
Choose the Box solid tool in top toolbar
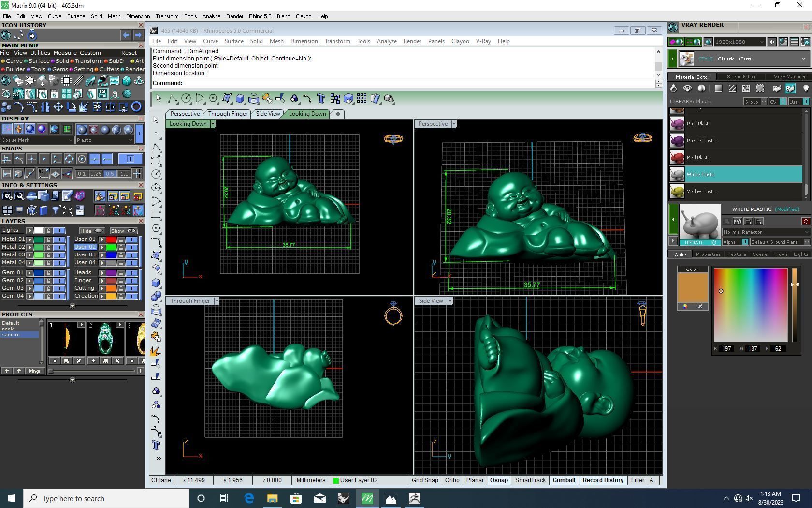coord(240,99)
